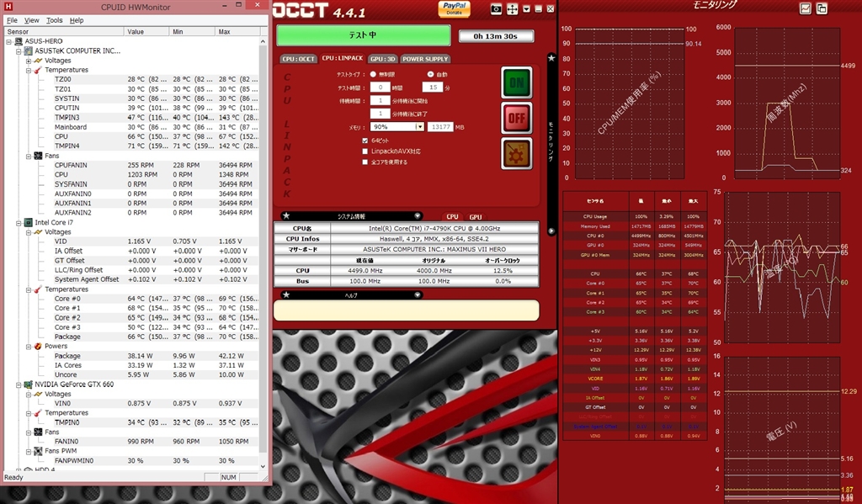The height and width of the screenshot is (504, 862).
Task: Click the motherboard Temperatures thermometer icon
Action: 38,70
